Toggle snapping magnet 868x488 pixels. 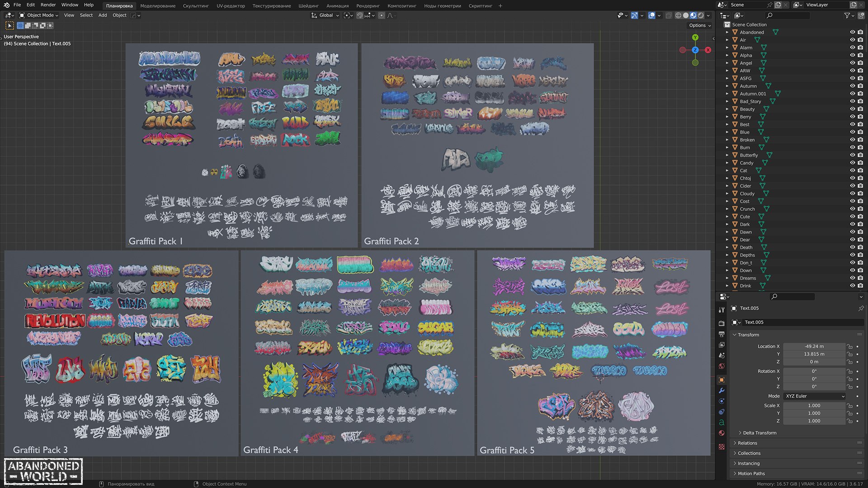(x=359, y=15)
